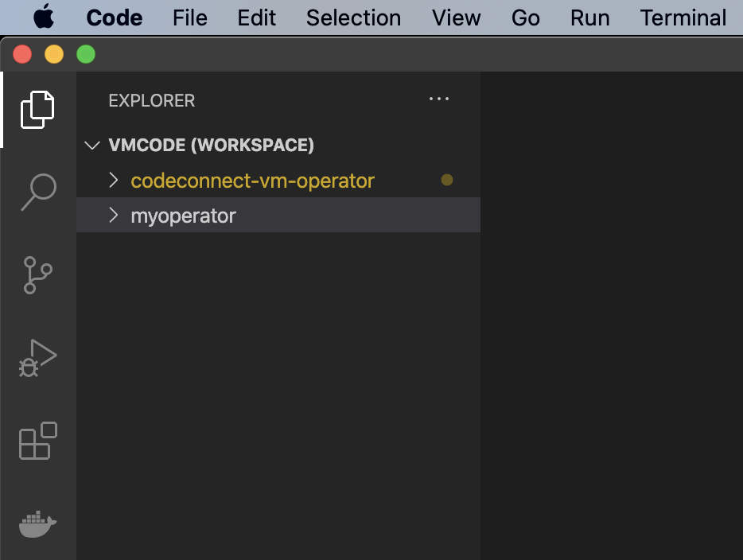Screen dimensions: 743x560
Task: Open the Edit menu
Action: (x=256, y=17)
